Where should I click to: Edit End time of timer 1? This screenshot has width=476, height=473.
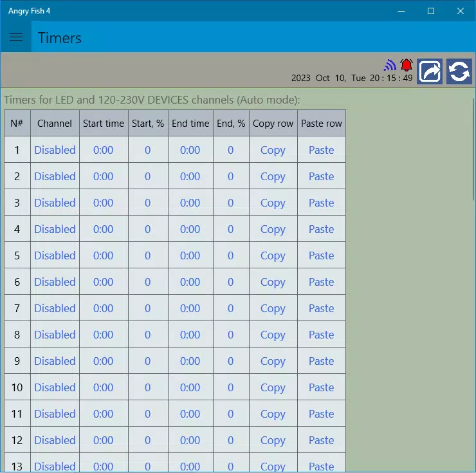(190, 150)
